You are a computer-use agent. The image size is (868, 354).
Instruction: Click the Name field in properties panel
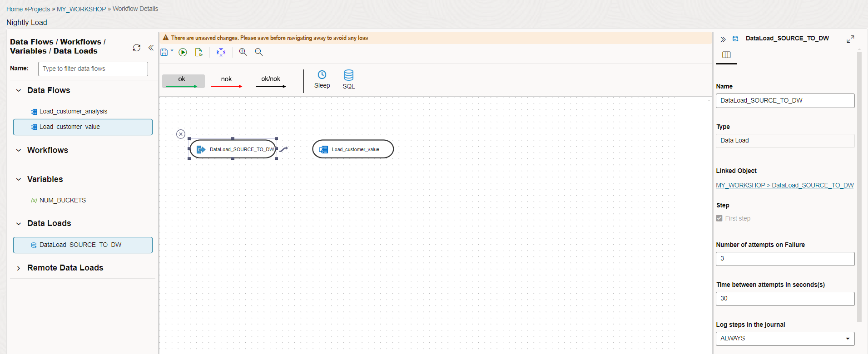pos(785,101)
